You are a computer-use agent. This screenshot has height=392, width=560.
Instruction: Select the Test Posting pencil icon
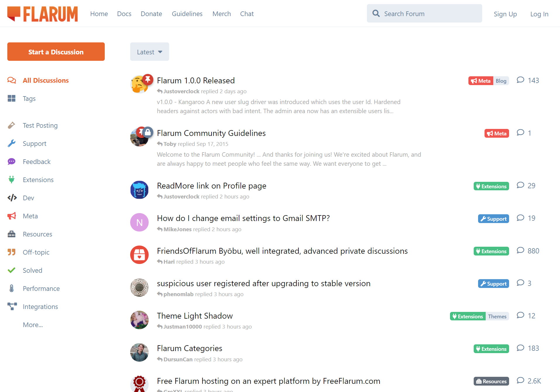12,125
